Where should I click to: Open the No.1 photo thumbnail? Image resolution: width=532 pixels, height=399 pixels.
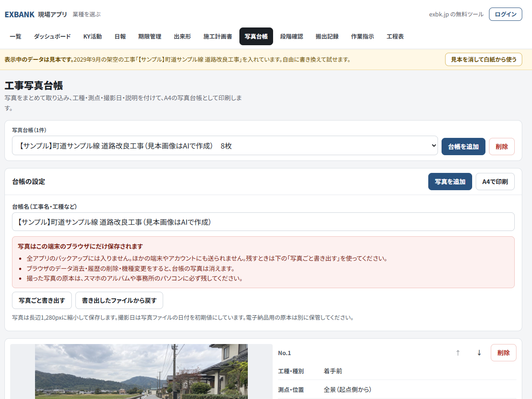(x=141, y=372)
